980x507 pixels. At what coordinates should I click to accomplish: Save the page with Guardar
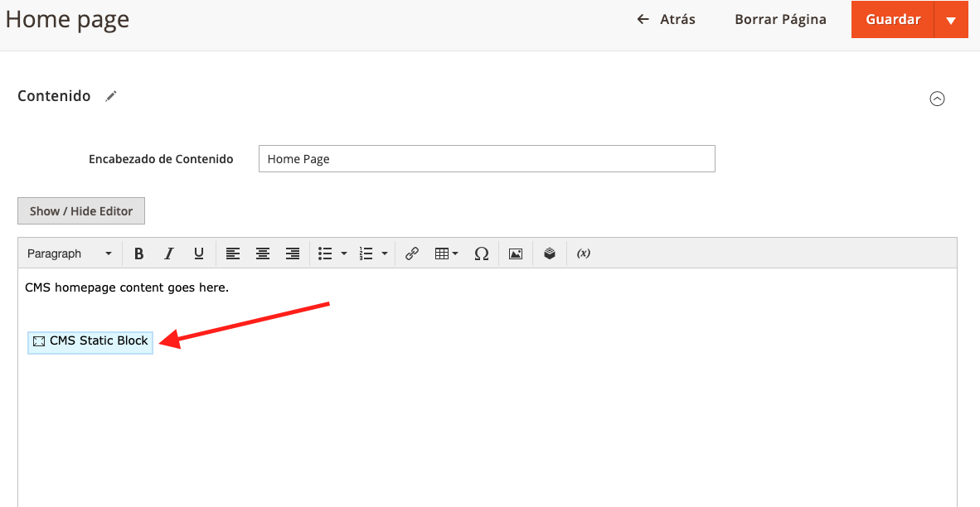tap(892, 19)
